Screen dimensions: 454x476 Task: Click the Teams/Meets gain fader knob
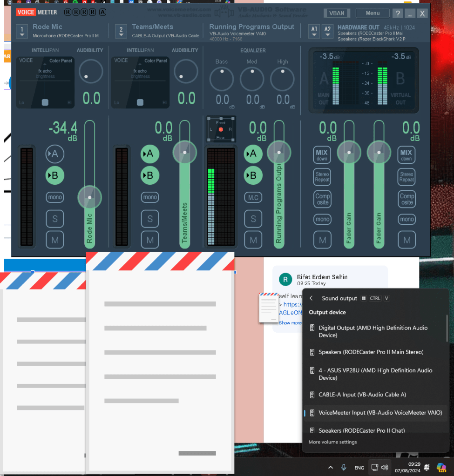click(185, 153)
